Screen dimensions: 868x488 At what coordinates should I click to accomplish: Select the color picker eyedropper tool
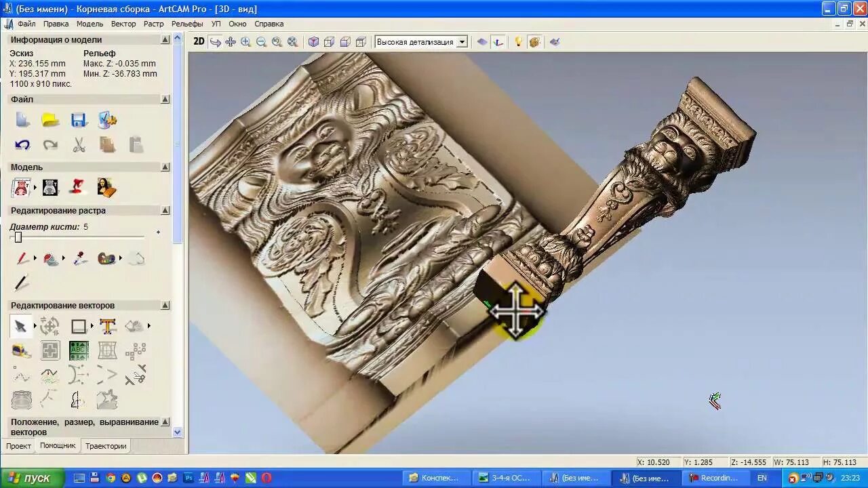80,258
